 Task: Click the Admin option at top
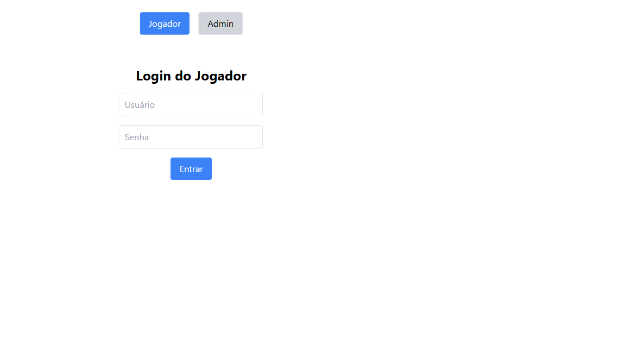coord(220,23)
